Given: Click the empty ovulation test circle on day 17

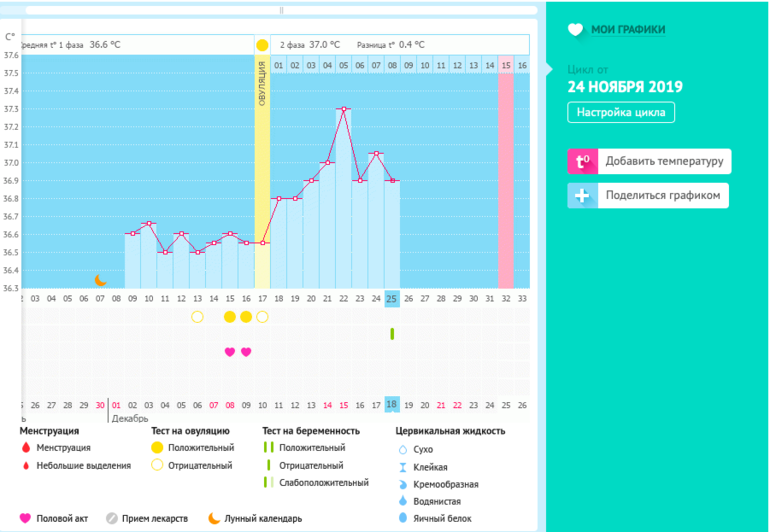Looking at the screenshot, I should tap(262, 317).
